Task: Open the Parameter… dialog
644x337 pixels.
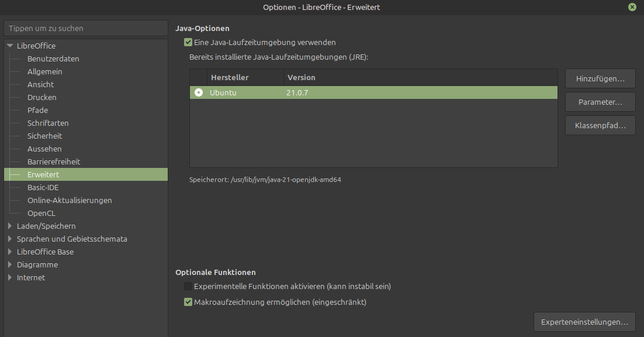Action: pos(601,102)
